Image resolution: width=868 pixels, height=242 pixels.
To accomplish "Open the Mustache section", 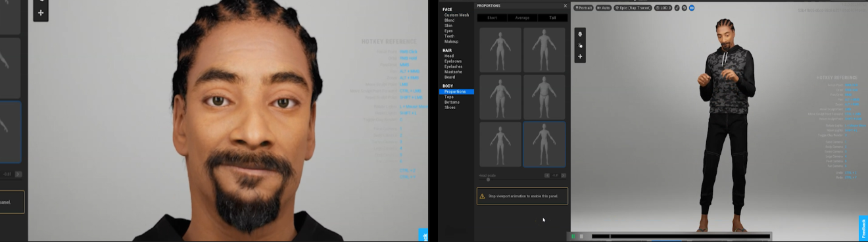I will (x=453, y=72).
